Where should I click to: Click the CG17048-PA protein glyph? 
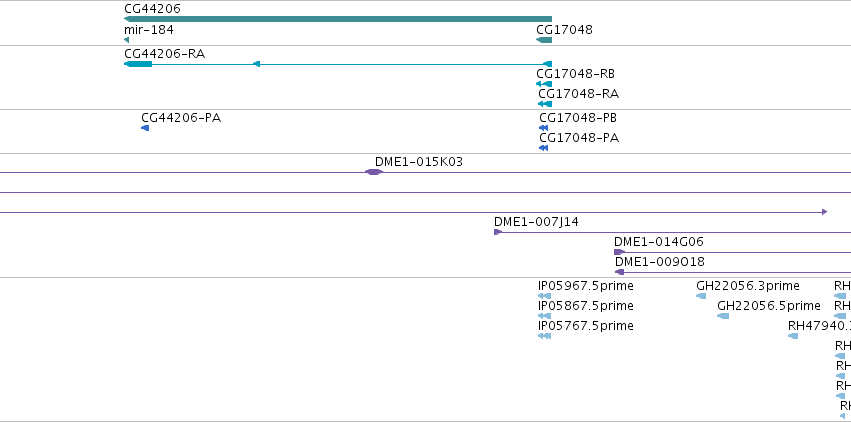click(543, 148)
